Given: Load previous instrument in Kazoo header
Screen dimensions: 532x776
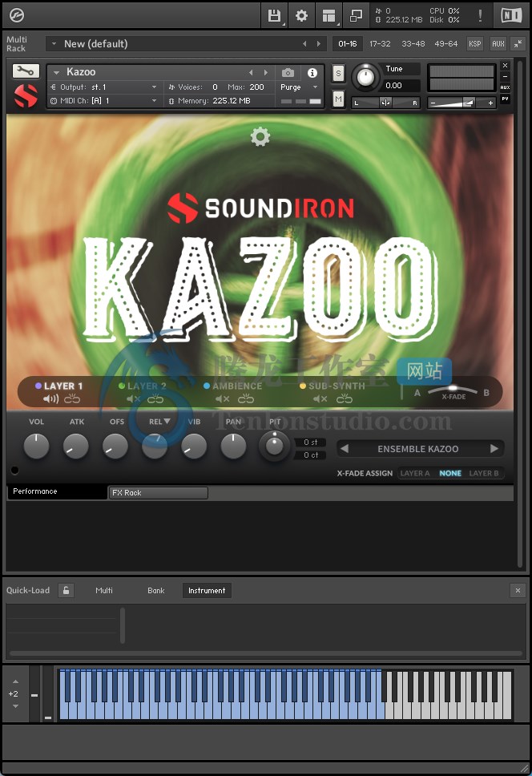Looking at the screenshot, I should (251, 73).
